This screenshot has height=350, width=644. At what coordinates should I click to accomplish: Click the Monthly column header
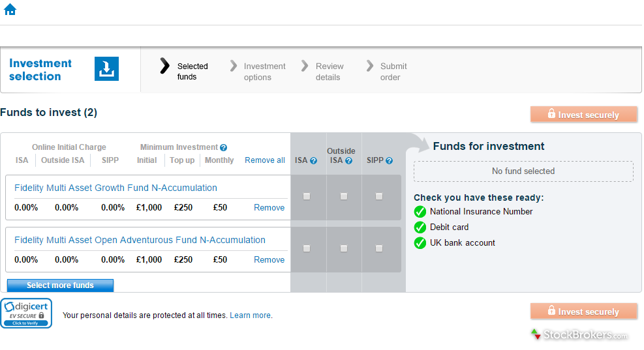click(219, 160)
